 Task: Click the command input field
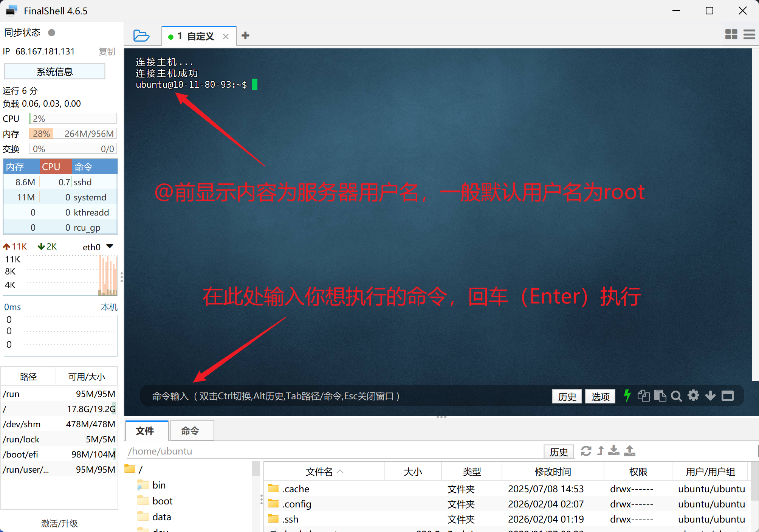click(340, 396)
